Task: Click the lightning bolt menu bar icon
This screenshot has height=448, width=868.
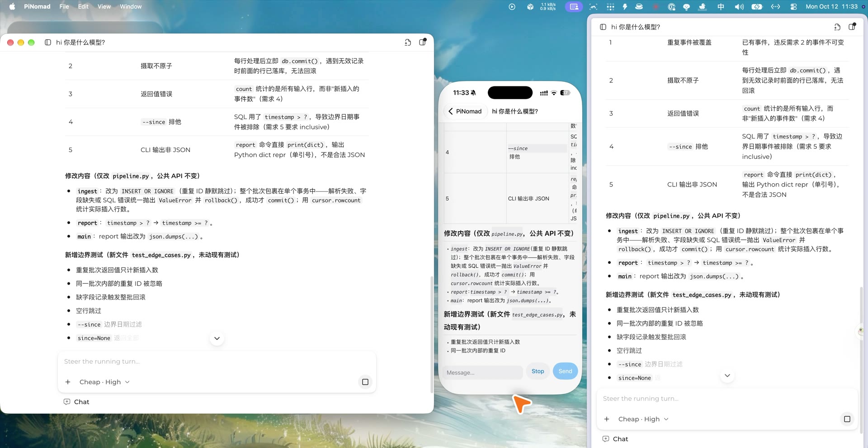Action: [625, 7]
